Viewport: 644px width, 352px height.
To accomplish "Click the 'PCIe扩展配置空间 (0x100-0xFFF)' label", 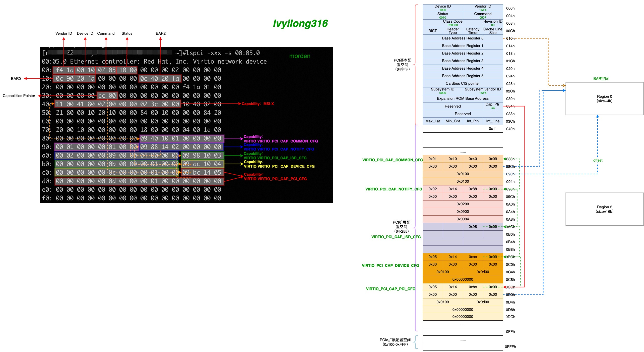I will (395, 342).
